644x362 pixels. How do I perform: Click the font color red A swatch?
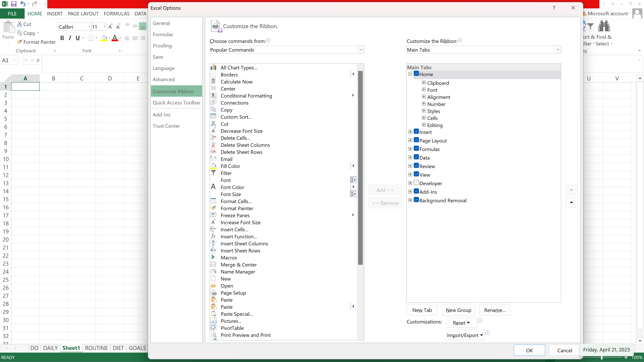tap(115, 38)
